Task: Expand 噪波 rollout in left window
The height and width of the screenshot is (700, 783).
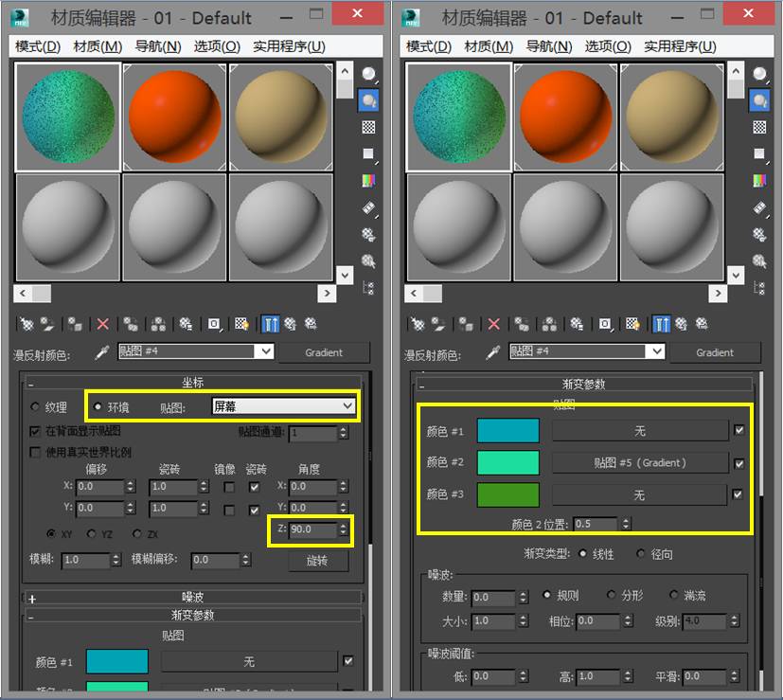Action: [x=193, y=597]
